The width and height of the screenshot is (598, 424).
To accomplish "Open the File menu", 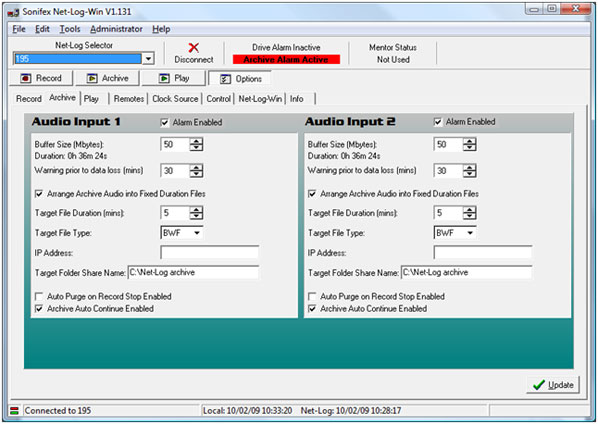I will coord(19,29).
